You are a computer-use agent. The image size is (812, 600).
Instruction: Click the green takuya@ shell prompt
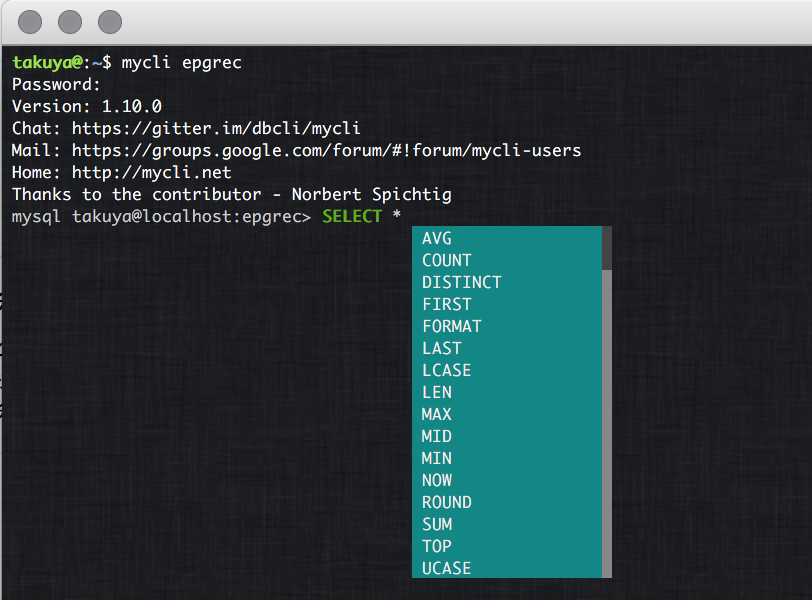(47, 62)
